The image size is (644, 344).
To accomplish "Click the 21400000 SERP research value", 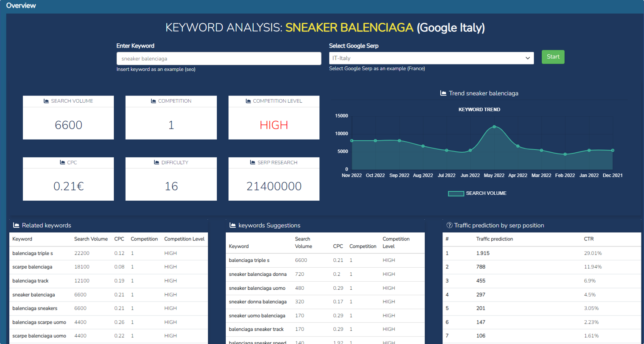I will coord(274,186).
